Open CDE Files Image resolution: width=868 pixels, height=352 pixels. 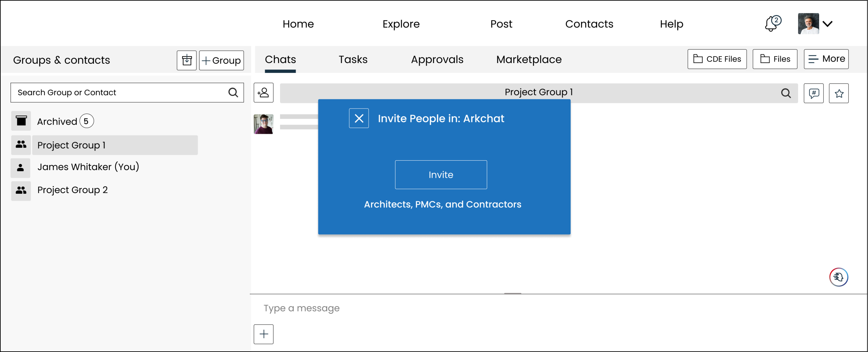(717, 59)
